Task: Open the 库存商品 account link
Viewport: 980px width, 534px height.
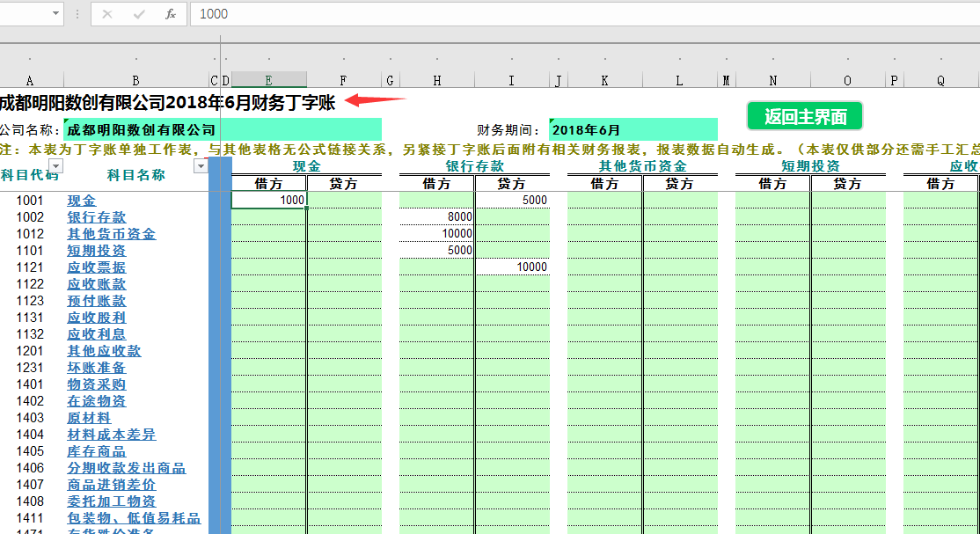Action: click(x=96, y=451)
